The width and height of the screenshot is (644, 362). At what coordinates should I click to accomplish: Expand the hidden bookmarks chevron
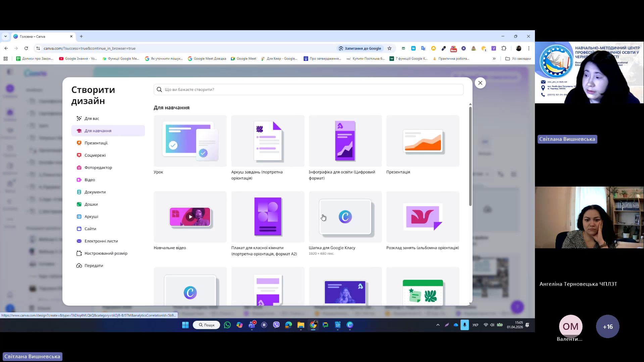(494, 58)
